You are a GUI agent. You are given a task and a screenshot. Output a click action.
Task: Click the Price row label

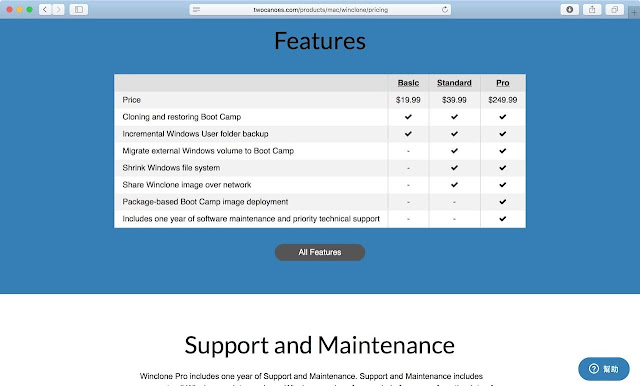(x=131, y=100)
